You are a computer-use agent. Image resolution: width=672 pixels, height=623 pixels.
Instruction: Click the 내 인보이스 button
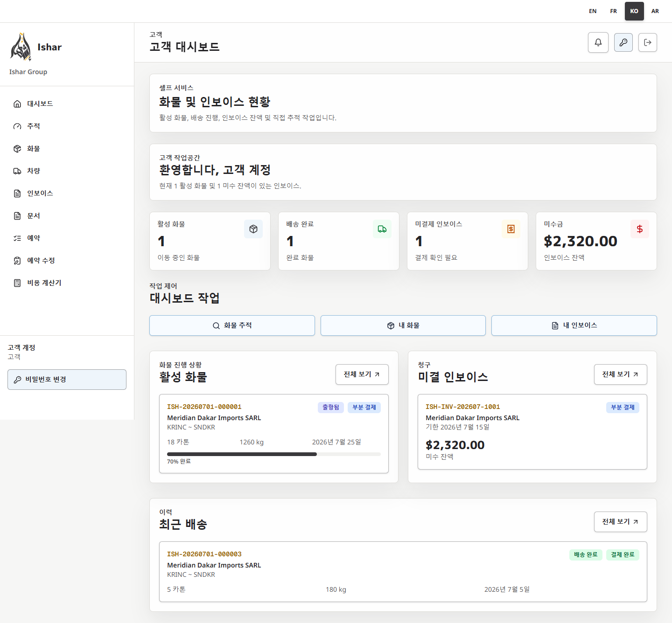pyautogui.click(x=574, y=325)
